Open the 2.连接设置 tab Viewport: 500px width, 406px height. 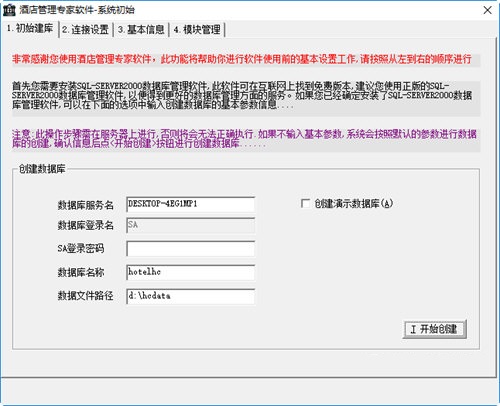pos(85,30)
